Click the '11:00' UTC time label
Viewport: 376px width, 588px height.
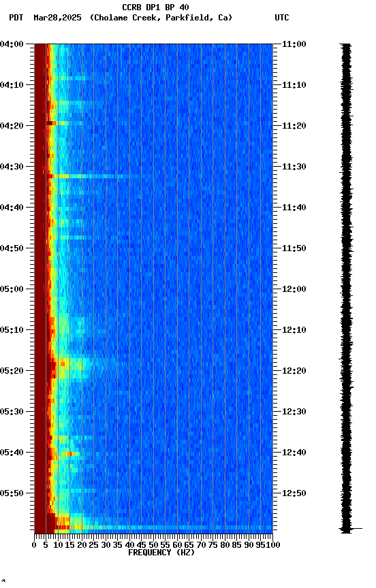click(x=294, y=44)
